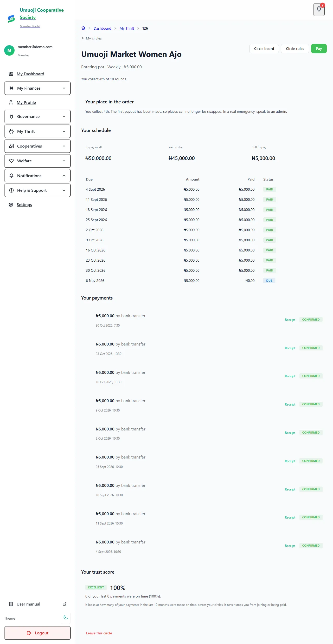Open User manual external link icon
This screenshot has height=644, width=333.
pyautogui.click(x=65, y=604)
